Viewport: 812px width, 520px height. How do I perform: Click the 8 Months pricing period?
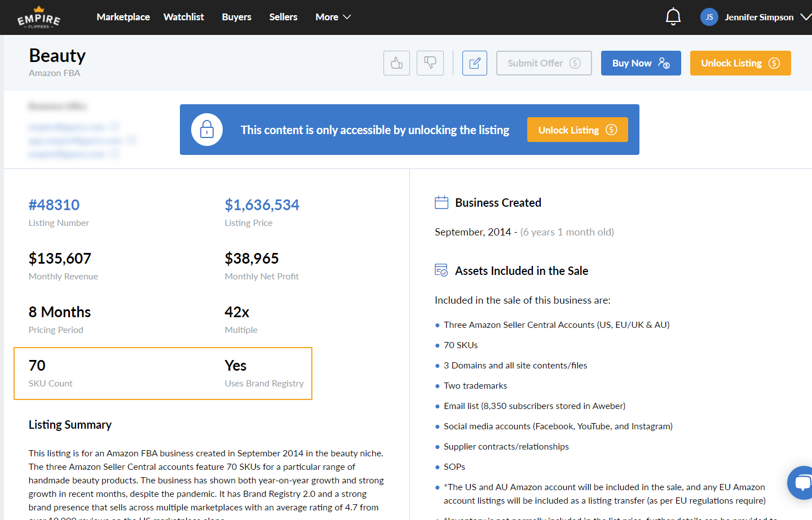(60, 312)
